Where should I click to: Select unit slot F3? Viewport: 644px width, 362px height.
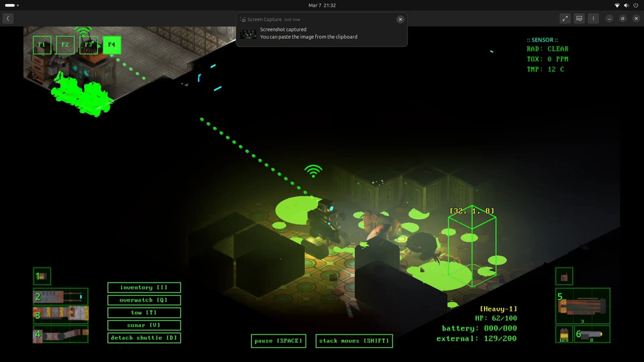(89, 45)
